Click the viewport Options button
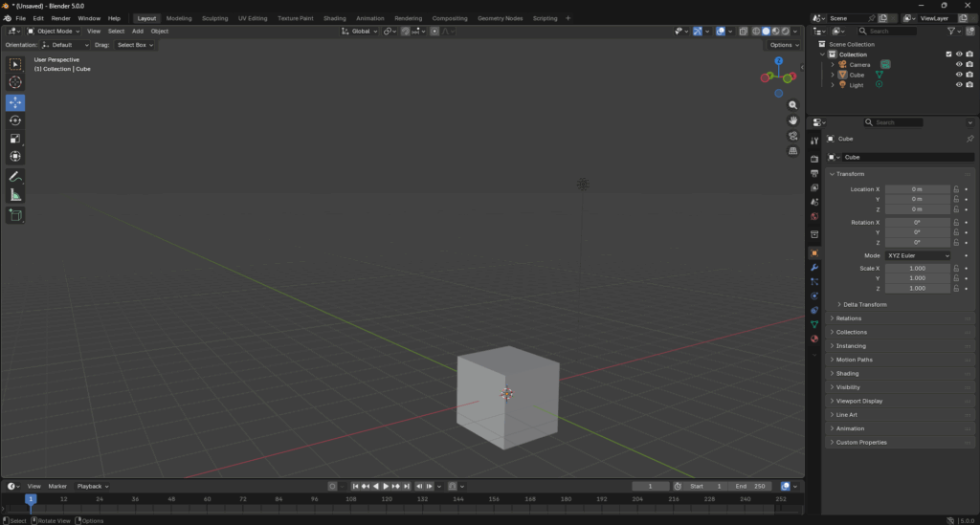This screenshot has width=980, height=525. pyautogui.click(x=782, y=45)
